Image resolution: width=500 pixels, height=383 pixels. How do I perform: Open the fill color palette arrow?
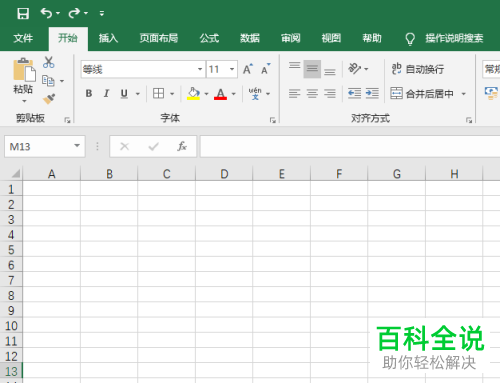pyautogui.click(x=207, y=94)
